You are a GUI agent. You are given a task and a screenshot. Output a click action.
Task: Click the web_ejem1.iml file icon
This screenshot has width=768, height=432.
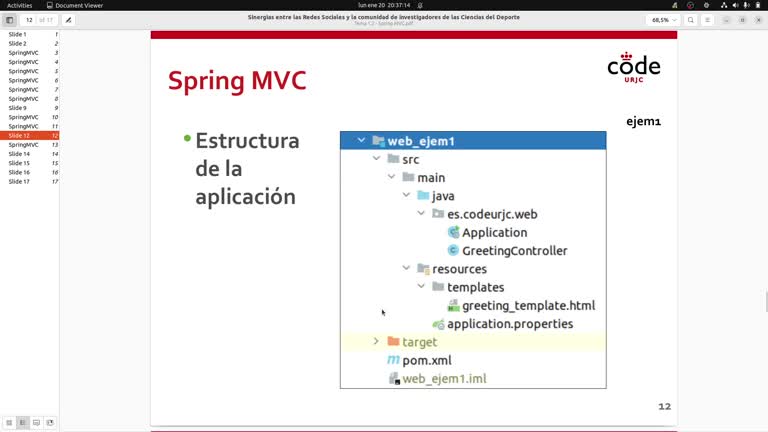pos(394,378)
